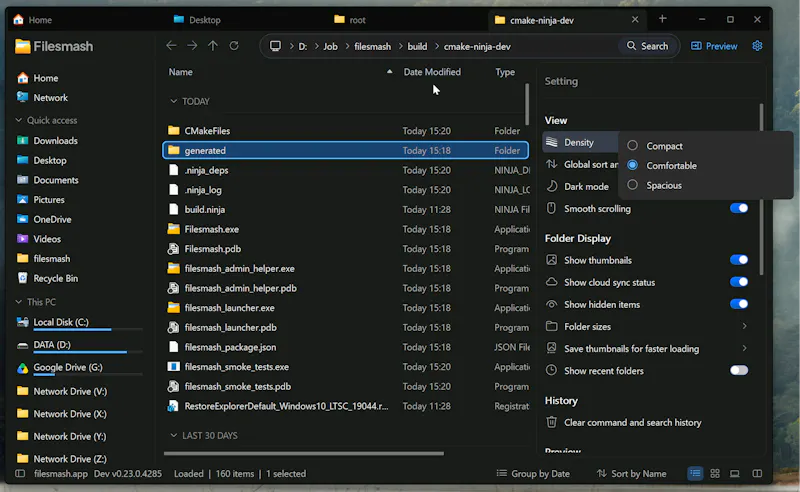Click the Network icon in sidebar
The image size is (800, 492).
(x=22, y=97)
